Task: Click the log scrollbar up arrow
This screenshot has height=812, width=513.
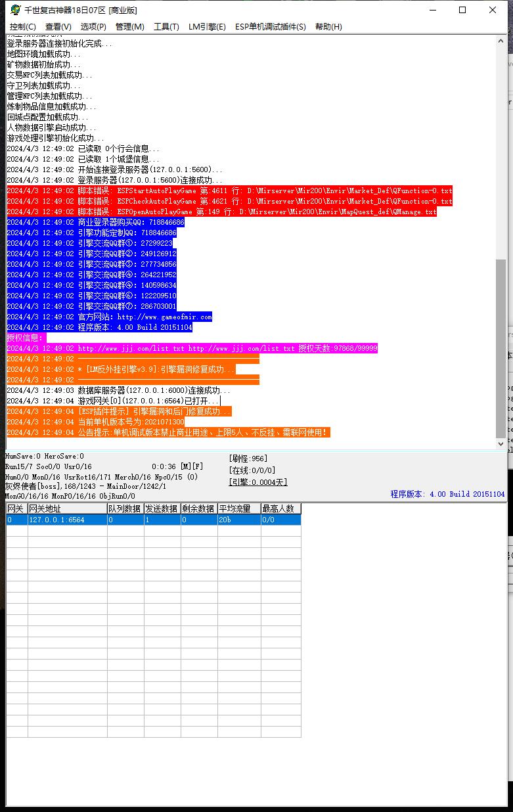Action: 501,41
